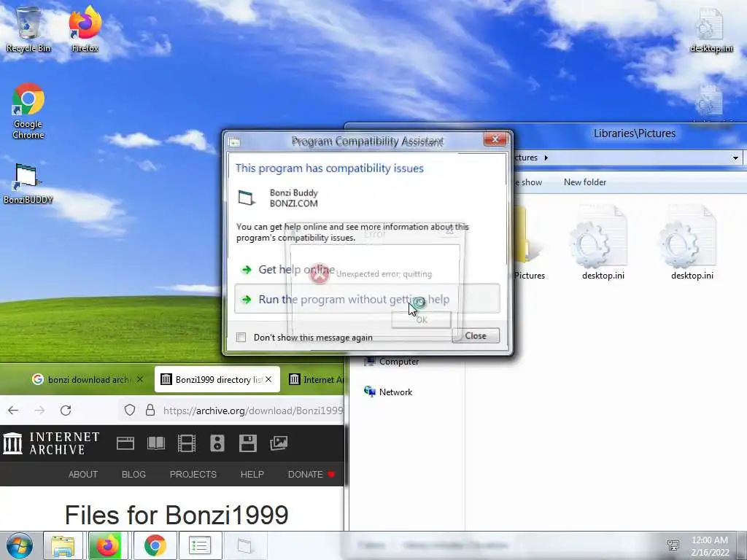Switch to the Internet Archive tab
747x560 pixels.
pos(317,379)
